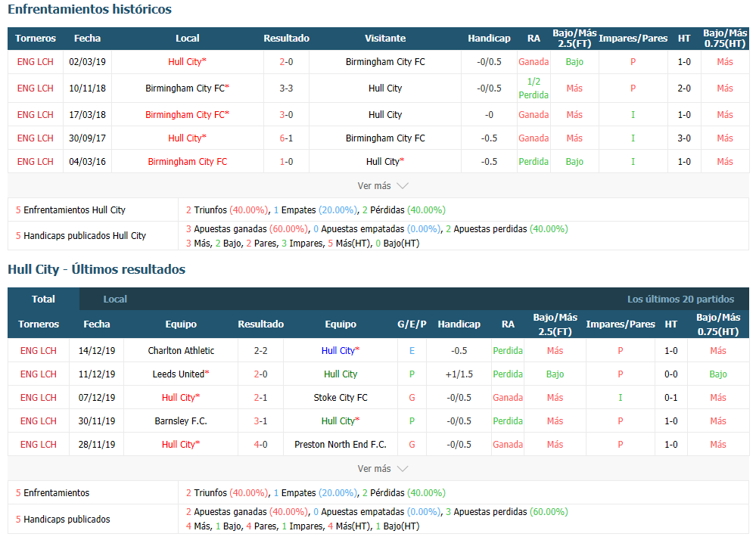This screenshot has height=540, width=756.
Task: Click the Stoke City FC team name
Action: click(341, 397)
